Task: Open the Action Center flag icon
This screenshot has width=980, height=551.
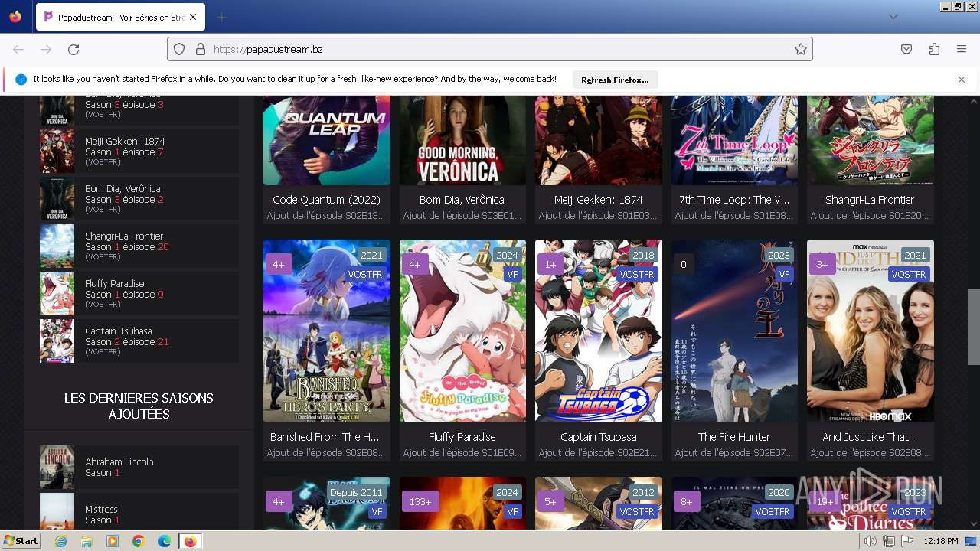Action: pyautogui.click(x=907, y=541)
